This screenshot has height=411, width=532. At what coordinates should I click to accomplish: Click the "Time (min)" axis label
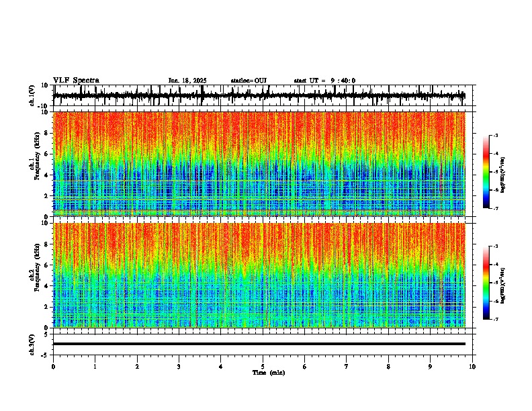pyautogui.click(x=269, y=372)
